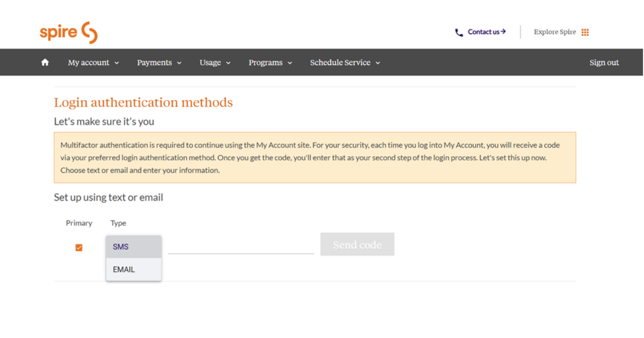644x338 pixels.
Task: Open the Schedule Service menu
Action: click(x=340, y=62)
